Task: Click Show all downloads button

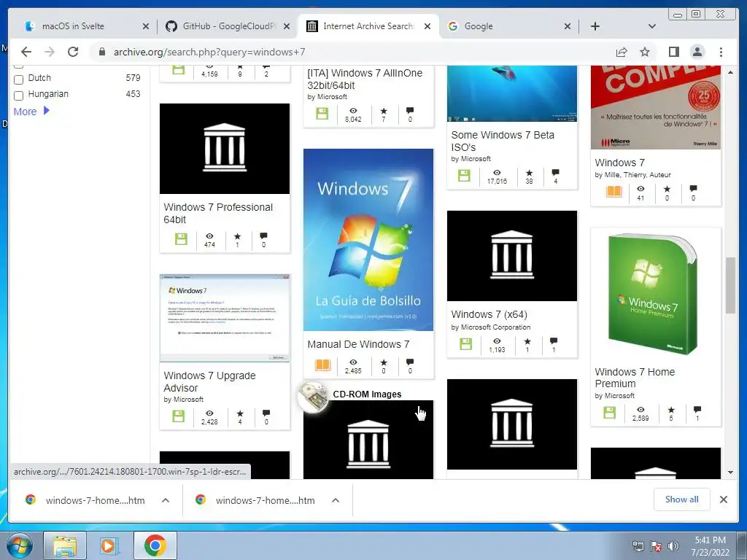Action: tap(682, 499)
